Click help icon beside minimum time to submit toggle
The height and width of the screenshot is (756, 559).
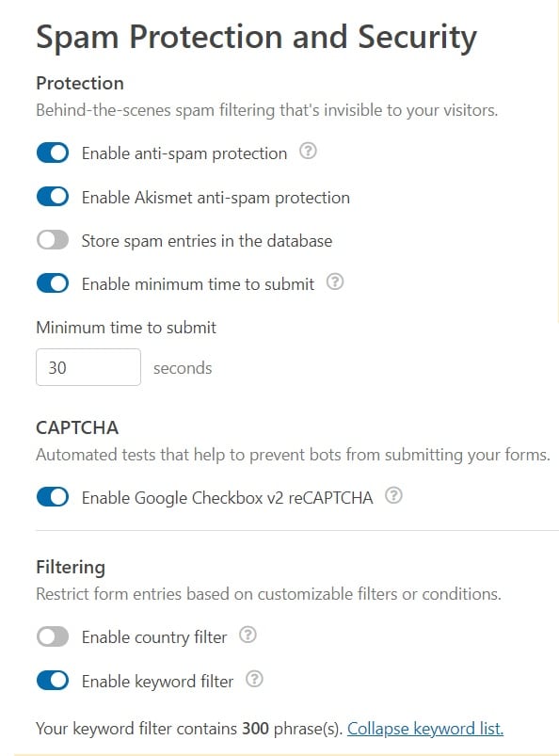pyautogui.click(x=335, y=281)
